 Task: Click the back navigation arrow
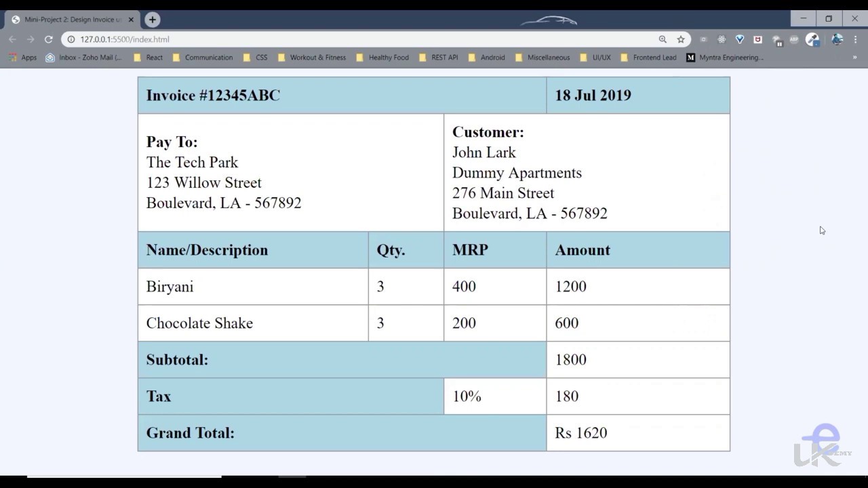click(12, 39)
